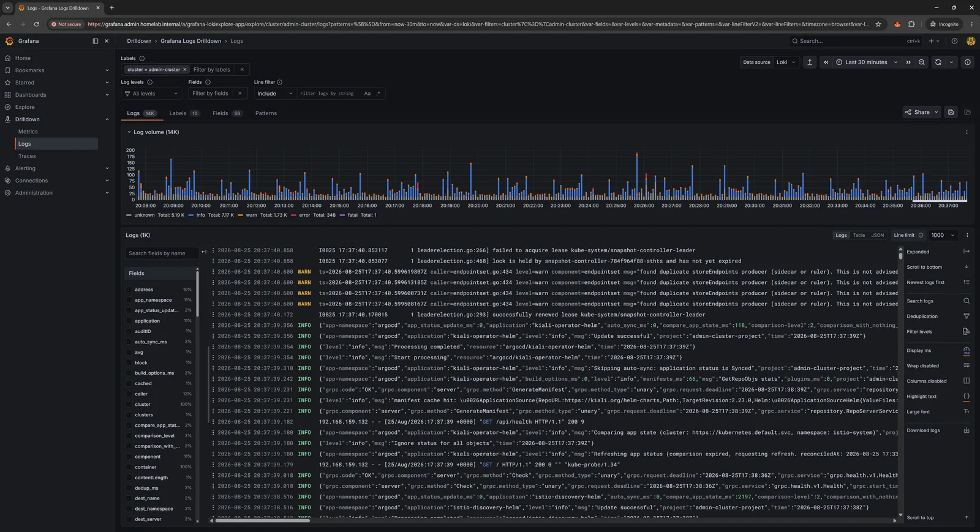Image resolution: width=980 pixels, height=532 pixels.
Task: Open the line limit 1000 dropdown
Action: click(x=943, y=235)
